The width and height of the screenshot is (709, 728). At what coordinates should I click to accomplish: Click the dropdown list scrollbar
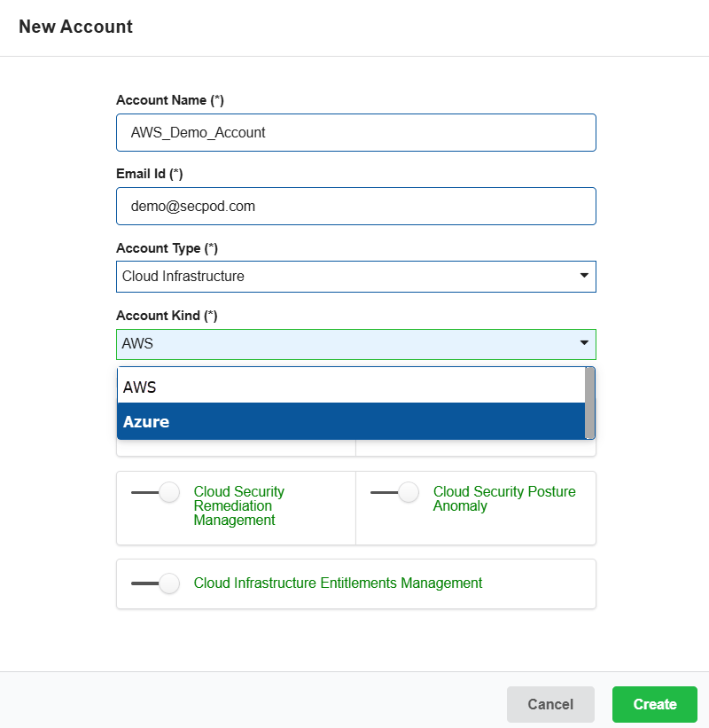coord(589,403)
